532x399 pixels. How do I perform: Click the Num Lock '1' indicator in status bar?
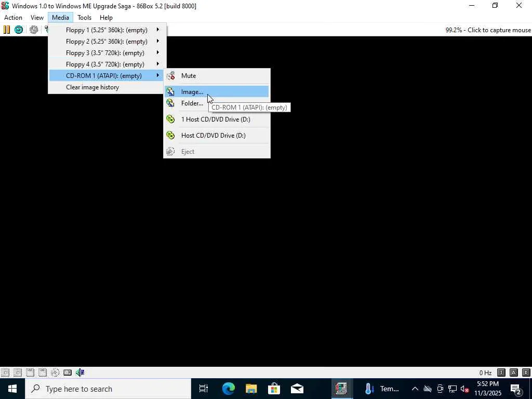click(501, 373)
